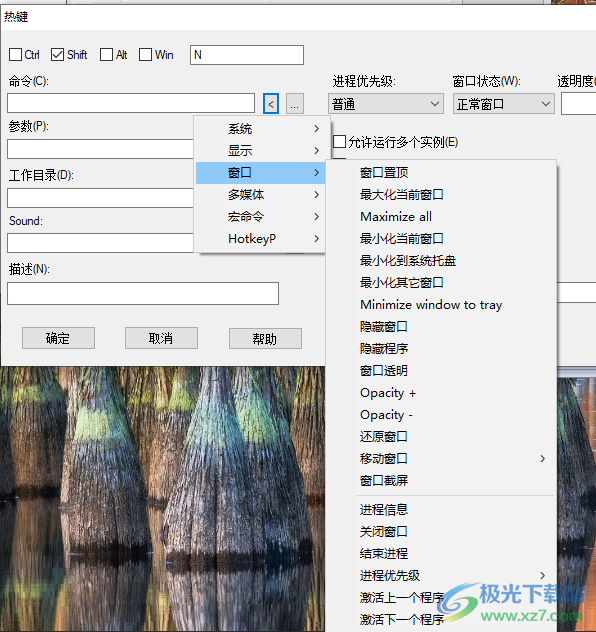Select Maximize all command
Viewport: 596px width, 632px height.
point(441,217)
